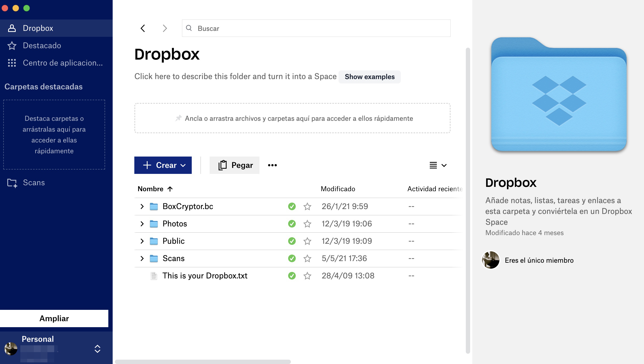
Task: Open Centro de aplicaciones in sidebar
Action: pos(62,63)
